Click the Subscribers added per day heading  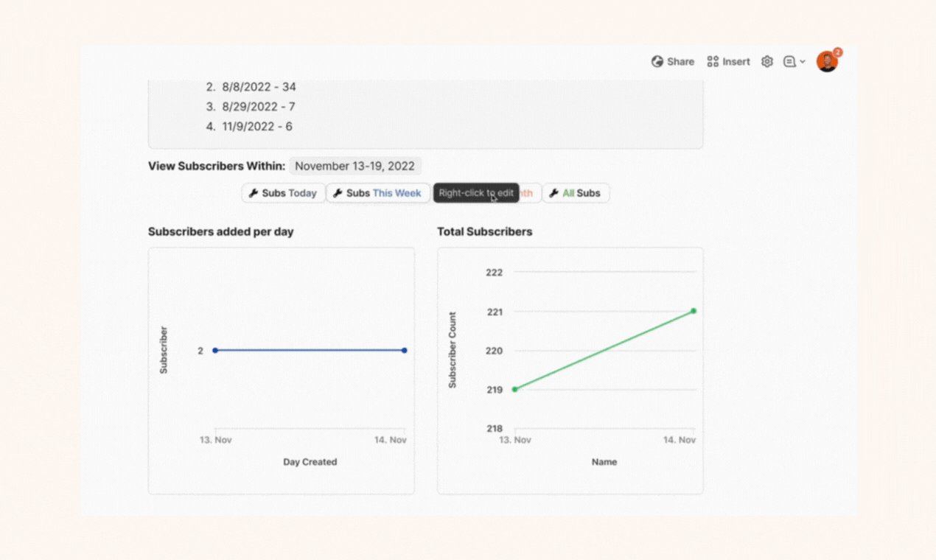coord(221,231)
